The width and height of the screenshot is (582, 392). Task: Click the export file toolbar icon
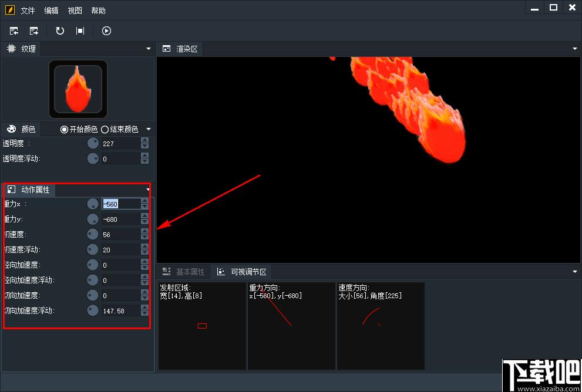34,31
